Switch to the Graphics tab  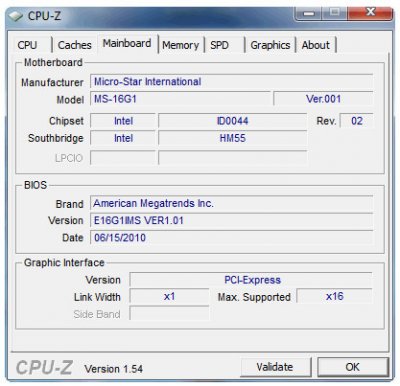coord(270,45)
